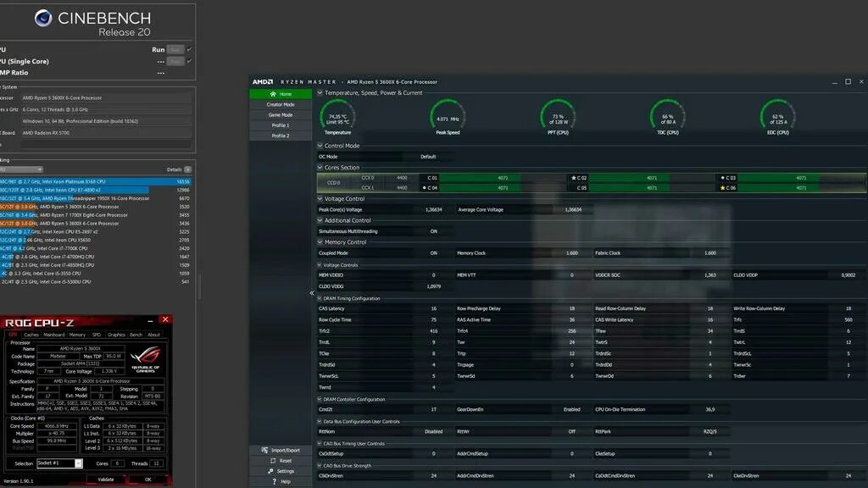Viewport: 868px width, 488px height.
Task: Click the Reset icon in Ryzen Master sidebar
Action: click(273, 461)
